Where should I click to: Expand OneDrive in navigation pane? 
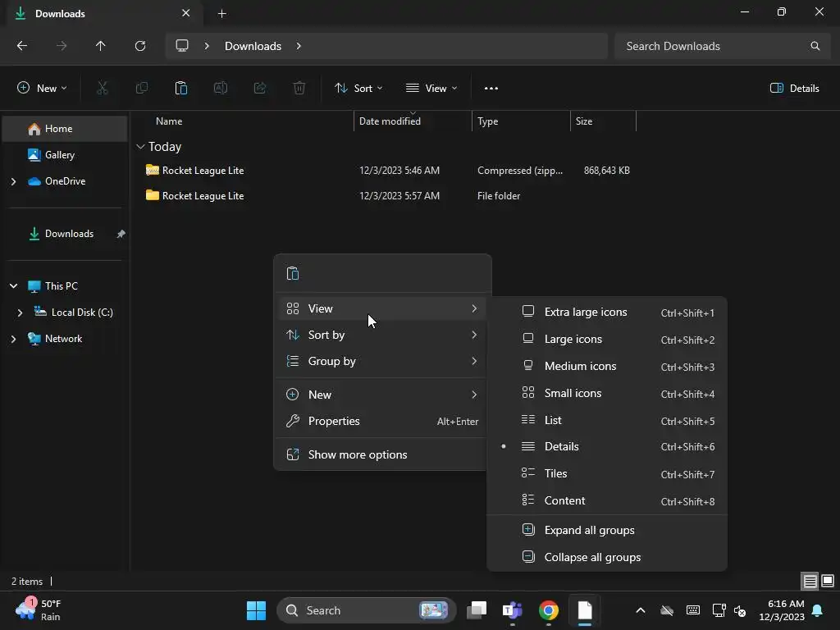click(13, 181)
